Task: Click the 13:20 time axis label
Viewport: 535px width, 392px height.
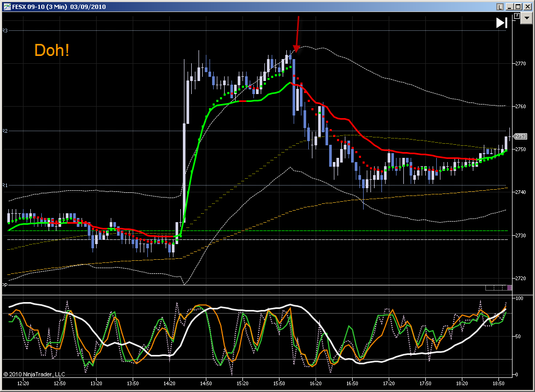Action: [x=96, y=384]
